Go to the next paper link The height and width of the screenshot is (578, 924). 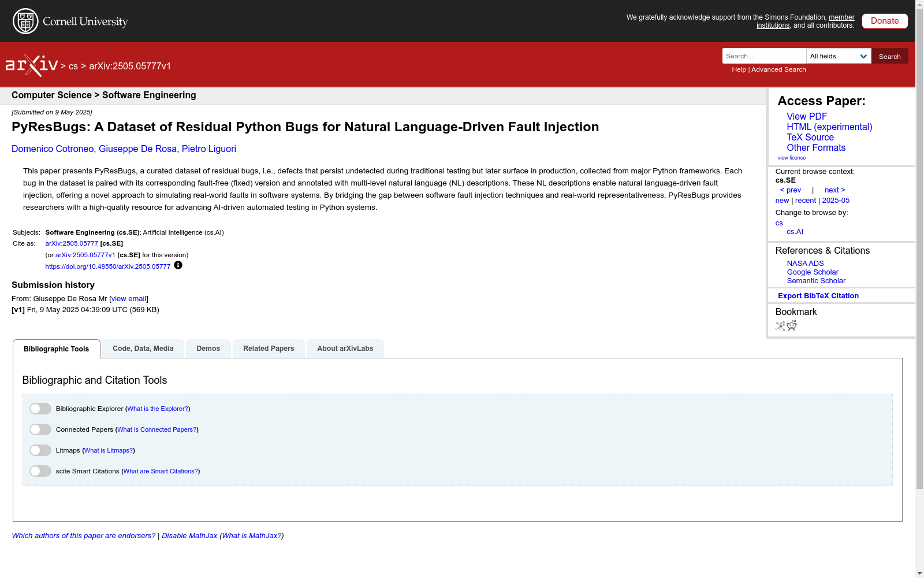coord(835,190)
